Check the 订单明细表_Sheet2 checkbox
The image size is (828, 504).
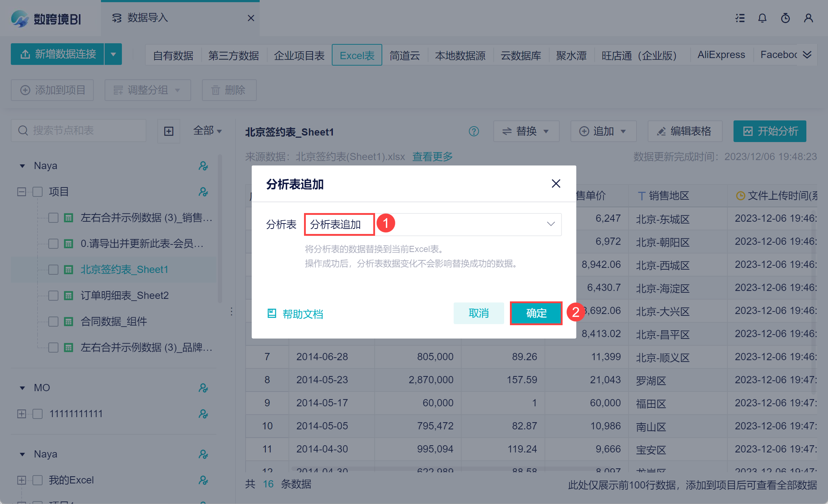(x=53, y=296)
